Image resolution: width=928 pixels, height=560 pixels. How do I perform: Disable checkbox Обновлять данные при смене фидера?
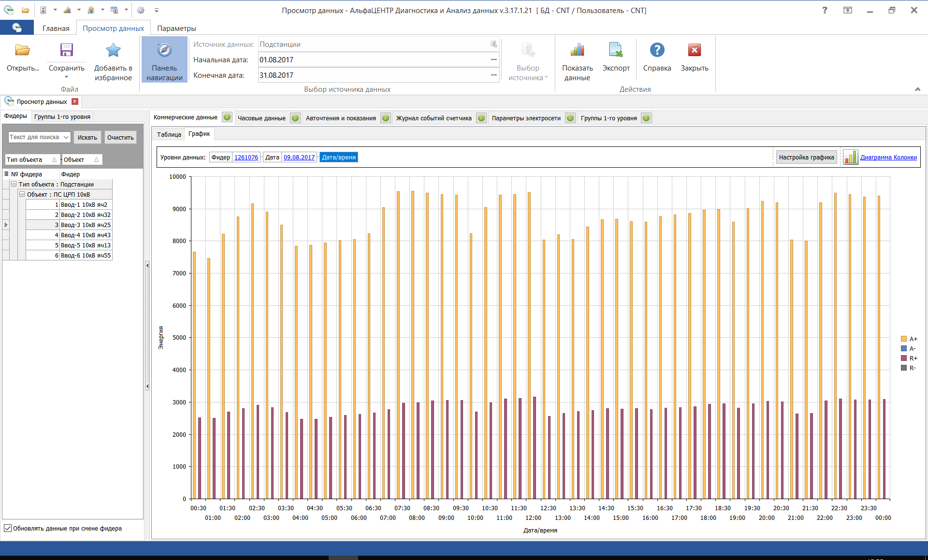coord(8,528)
